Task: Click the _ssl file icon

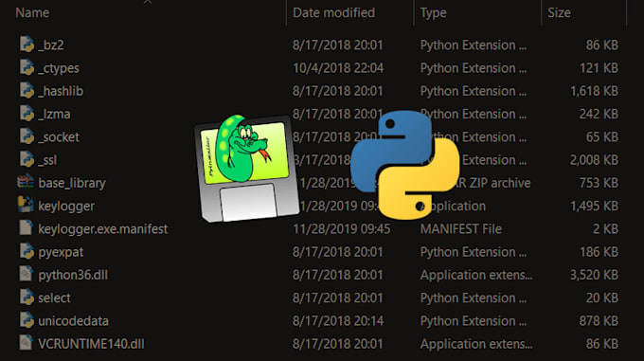Action: click(27, 159)
